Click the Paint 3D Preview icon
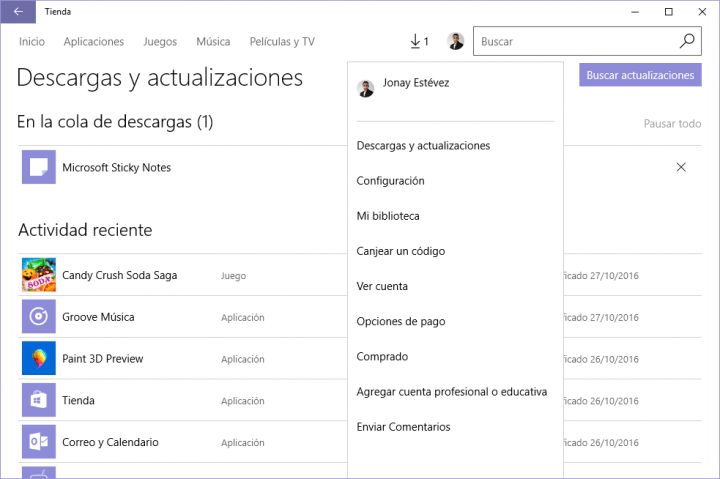 pos(39,358)
